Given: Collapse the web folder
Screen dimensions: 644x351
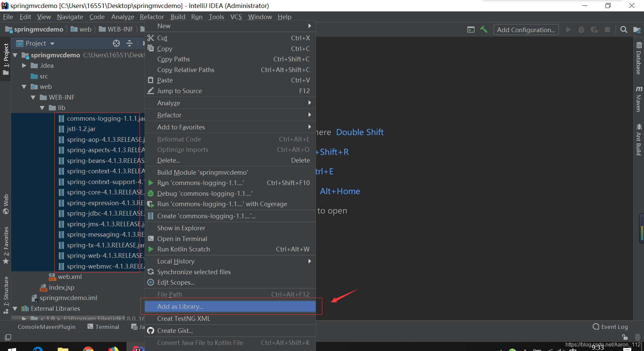Looking at the screenshot, I should pos(24,86).
